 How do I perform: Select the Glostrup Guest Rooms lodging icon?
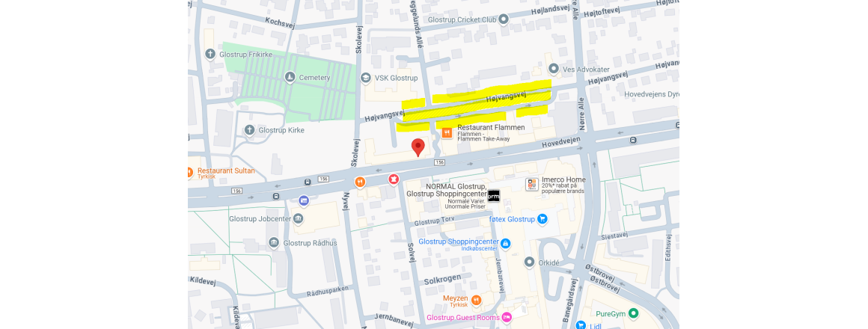[x=507, y=317]
